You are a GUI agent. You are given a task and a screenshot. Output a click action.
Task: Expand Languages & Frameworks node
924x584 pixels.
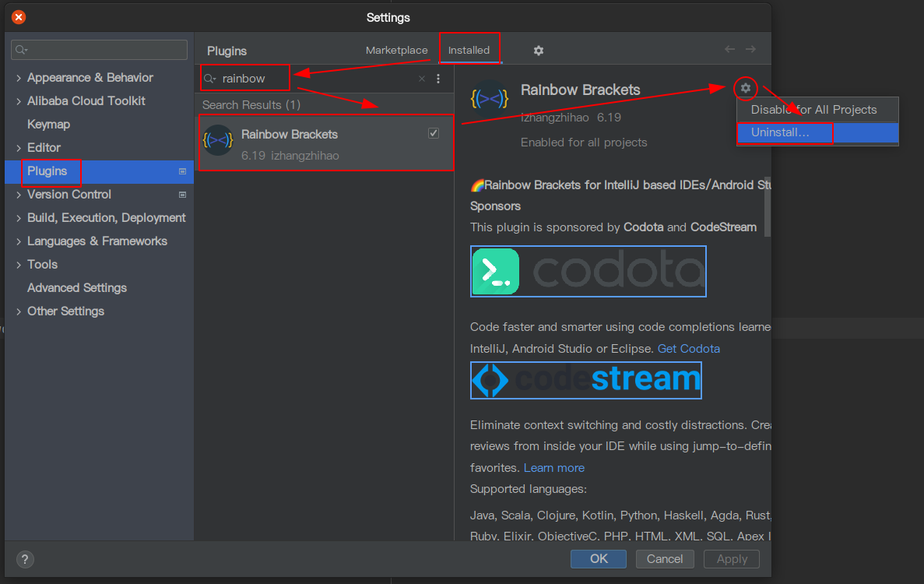pos(18,241)
